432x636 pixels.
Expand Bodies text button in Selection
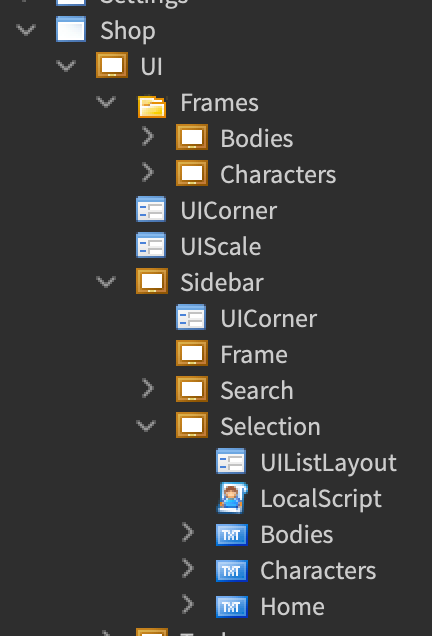pos(187,533)
